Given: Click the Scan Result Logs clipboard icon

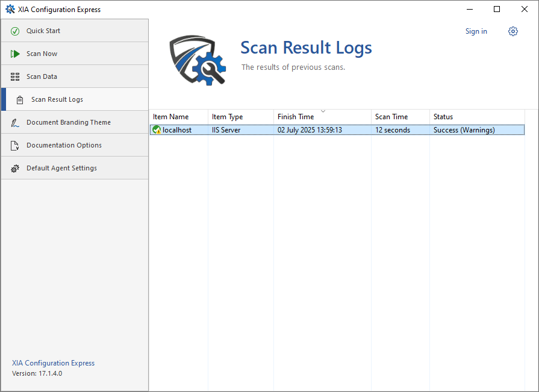Looking at the screenshot, I should (20, 99).
